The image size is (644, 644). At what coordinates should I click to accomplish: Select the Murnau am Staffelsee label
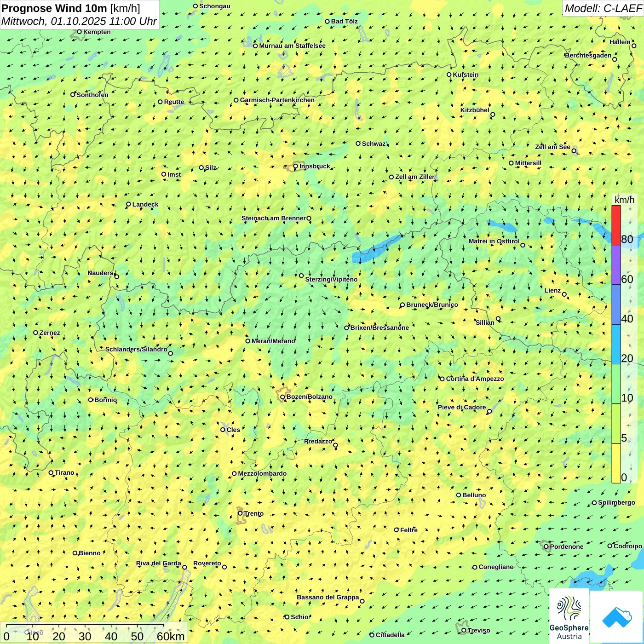pyautogui.click(x=292, y=46)
